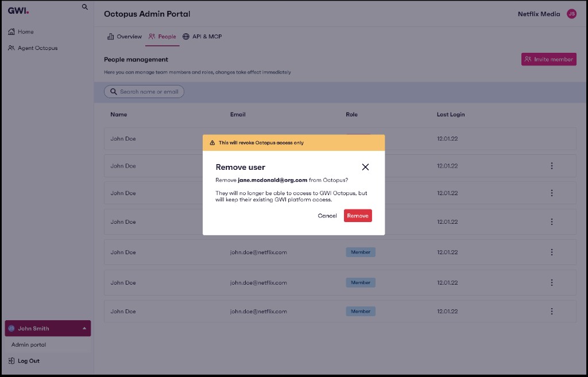Click the first row's 12.01.22 last login
Screen dimensions: 588x377
pos(447,139)
